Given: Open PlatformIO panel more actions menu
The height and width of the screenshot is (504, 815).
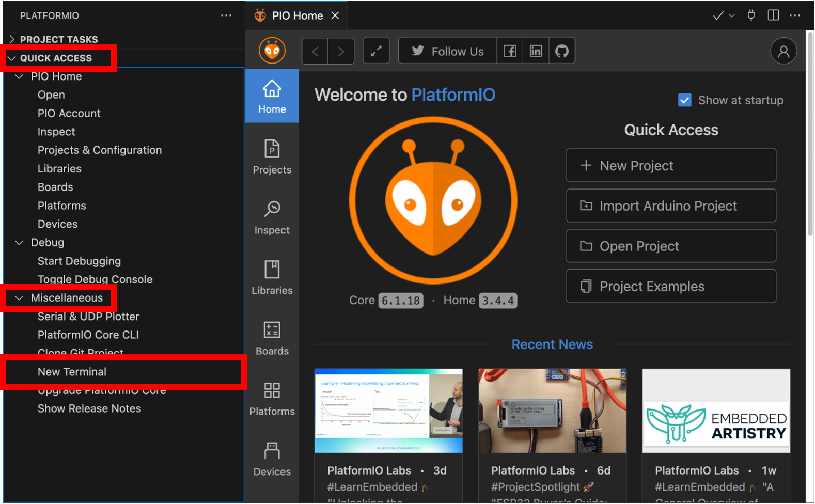Looking at the screenshot, I should click(226, 15).
